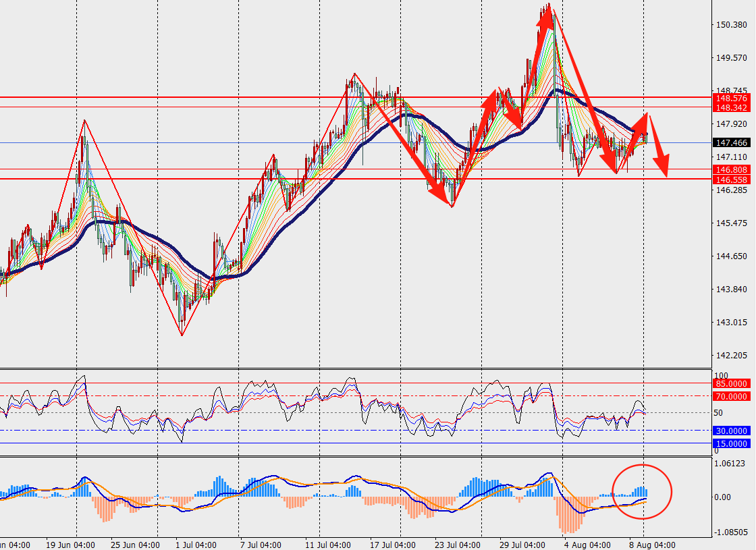Click the -1.08505 MACD scale label
The image size is (756, 550).
click(x=730, y=532)
